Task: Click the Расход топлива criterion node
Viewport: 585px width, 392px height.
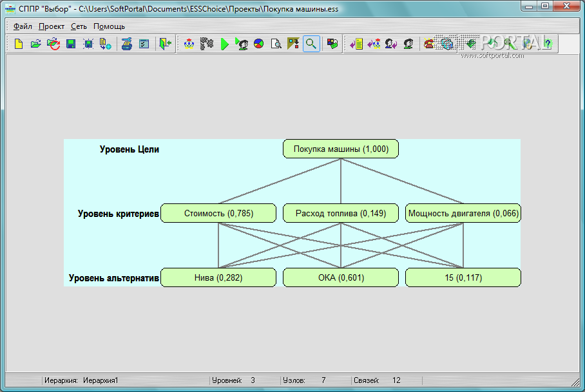Action: 341,213
